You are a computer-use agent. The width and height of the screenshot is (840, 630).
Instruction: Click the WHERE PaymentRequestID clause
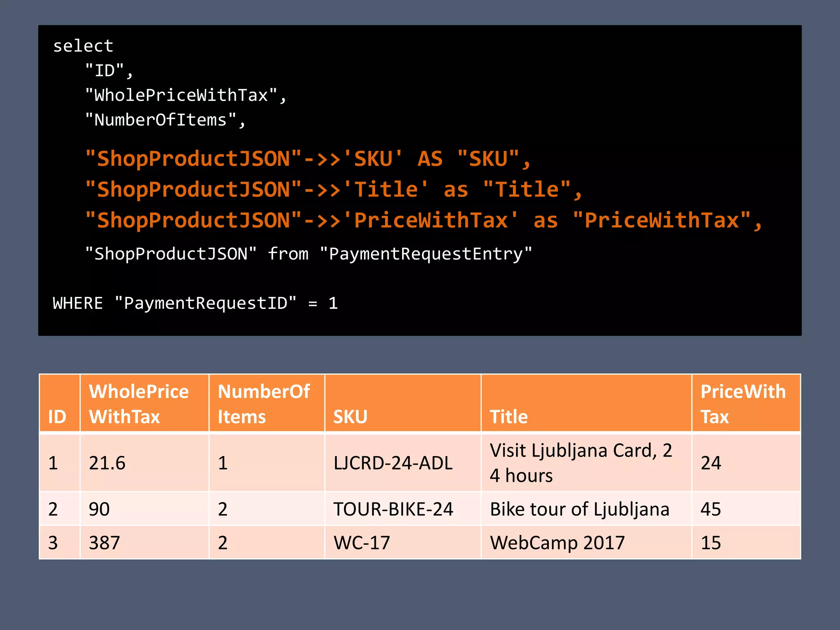[x=195, y=304]
